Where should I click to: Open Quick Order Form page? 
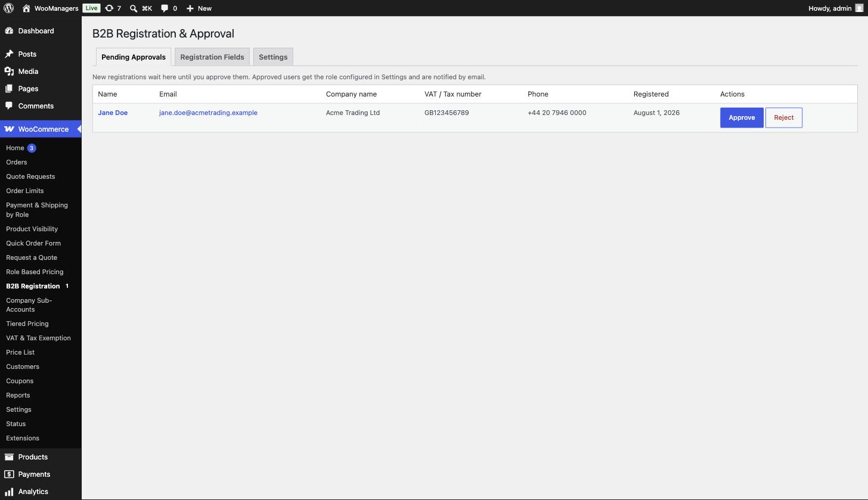(33, 243)
